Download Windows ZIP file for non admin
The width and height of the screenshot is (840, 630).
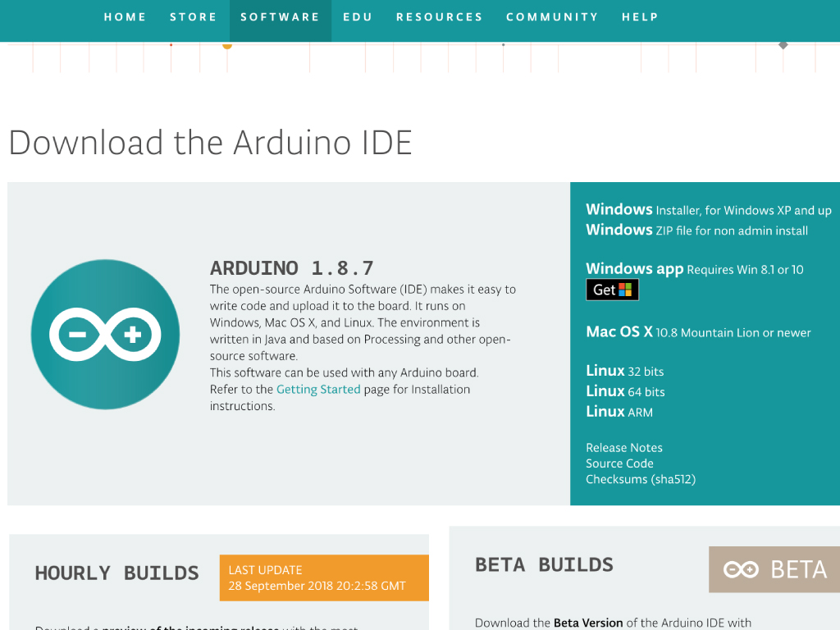click(x=696, y=230)
